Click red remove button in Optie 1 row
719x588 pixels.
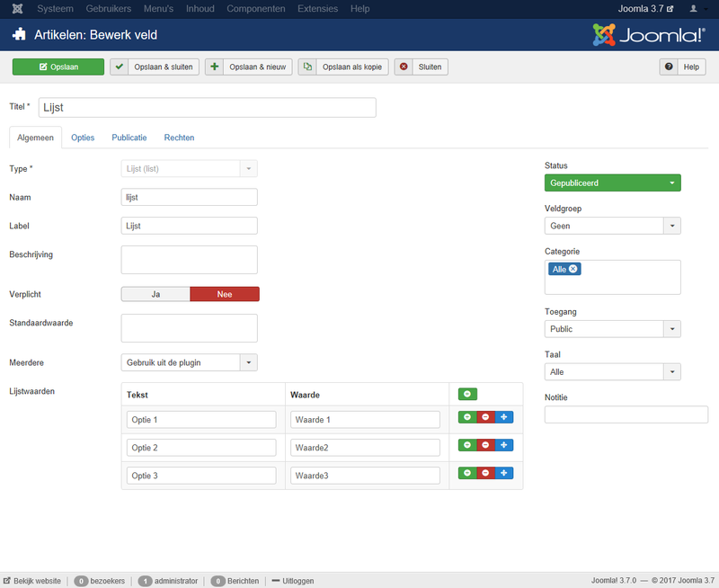coord(485,418)
